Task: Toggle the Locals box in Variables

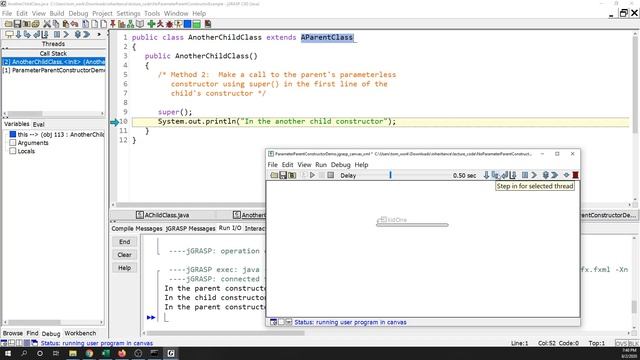Action: pos(13,151)
